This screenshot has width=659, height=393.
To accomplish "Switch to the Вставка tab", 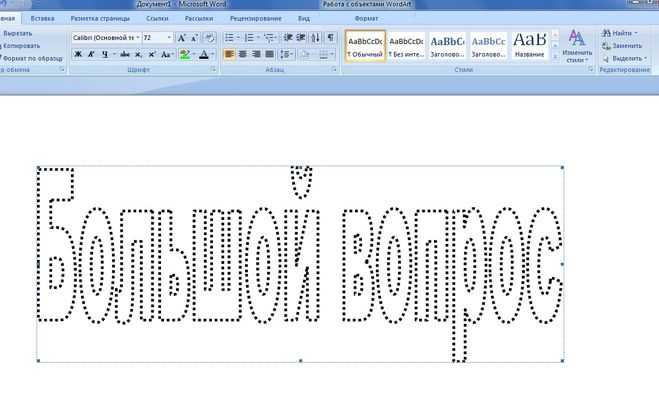I will (x=42, y=18).
